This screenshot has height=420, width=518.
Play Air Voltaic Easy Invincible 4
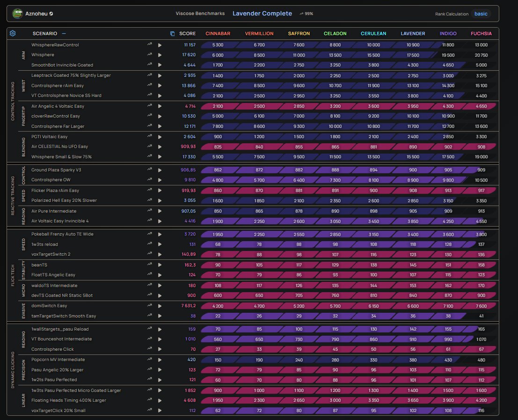[160, 221]
